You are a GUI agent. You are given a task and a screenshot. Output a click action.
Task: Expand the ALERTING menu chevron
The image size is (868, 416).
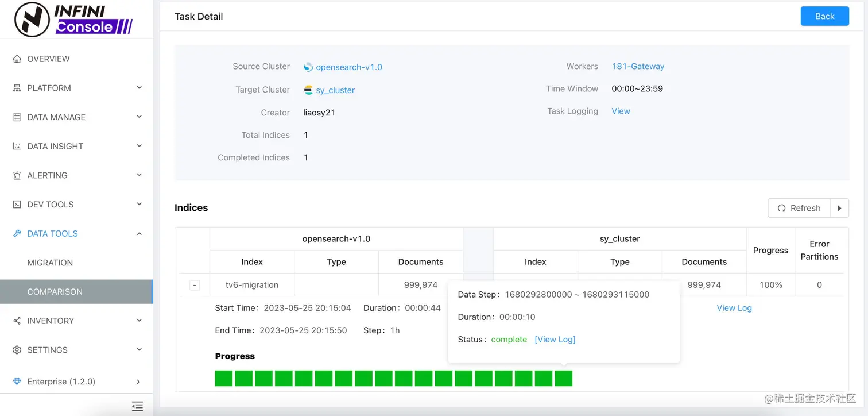(139, 175)
